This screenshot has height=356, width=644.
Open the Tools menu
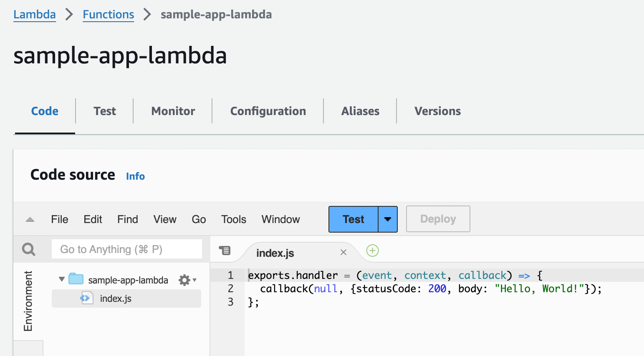[x=234, y=219]
